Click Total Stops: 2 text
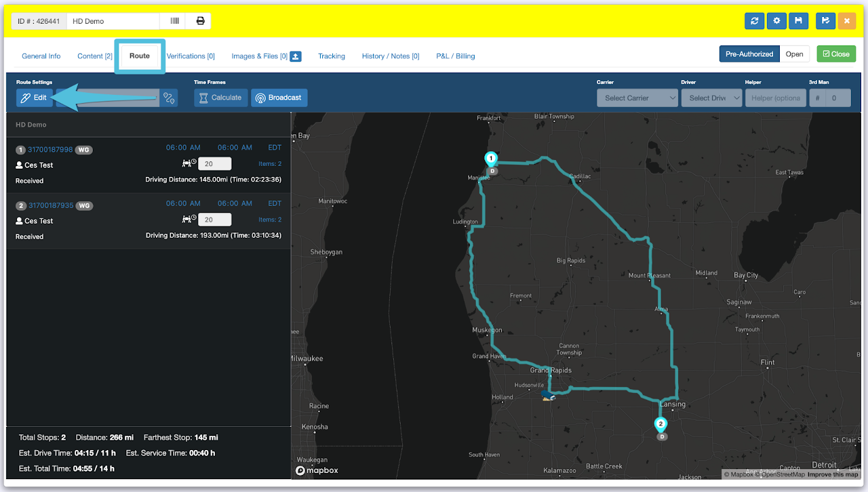 (42, 437)
